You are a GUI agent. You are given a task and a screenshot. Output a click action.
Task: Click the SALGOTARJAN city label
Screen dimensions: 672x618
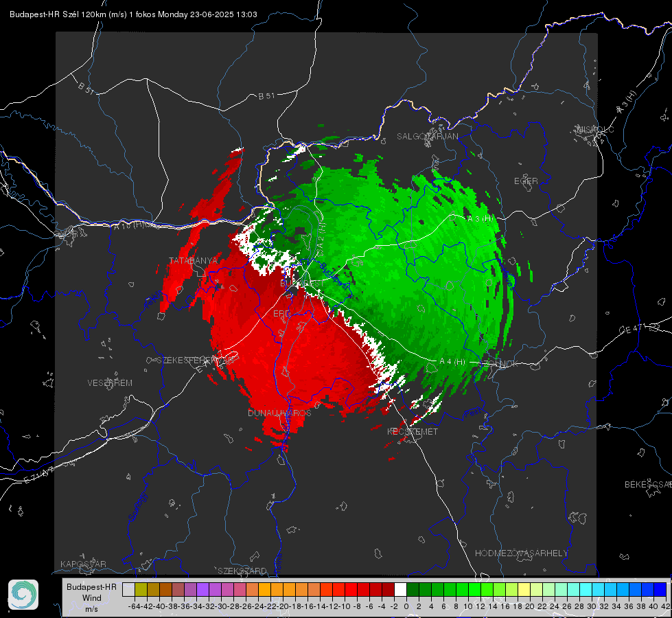coord(427,137)
